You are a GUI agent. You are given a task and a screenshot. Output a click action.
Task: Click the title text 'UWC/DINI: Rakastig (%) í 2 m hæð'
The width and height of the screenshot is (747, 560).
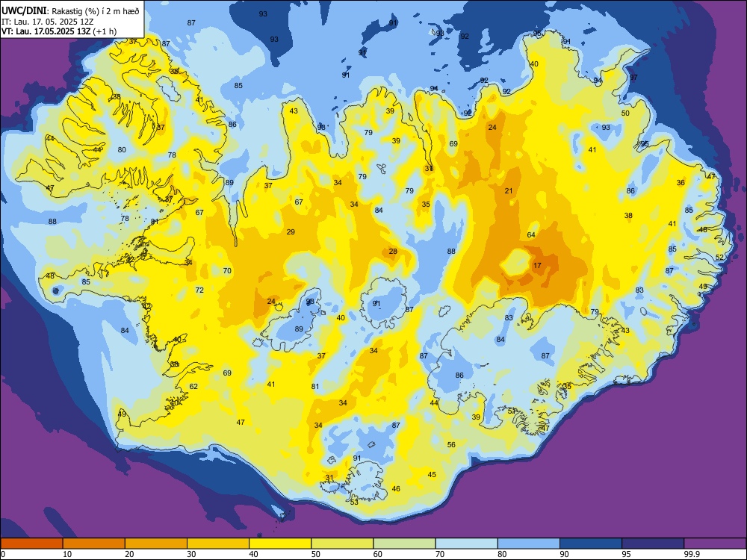click(71, 11)
